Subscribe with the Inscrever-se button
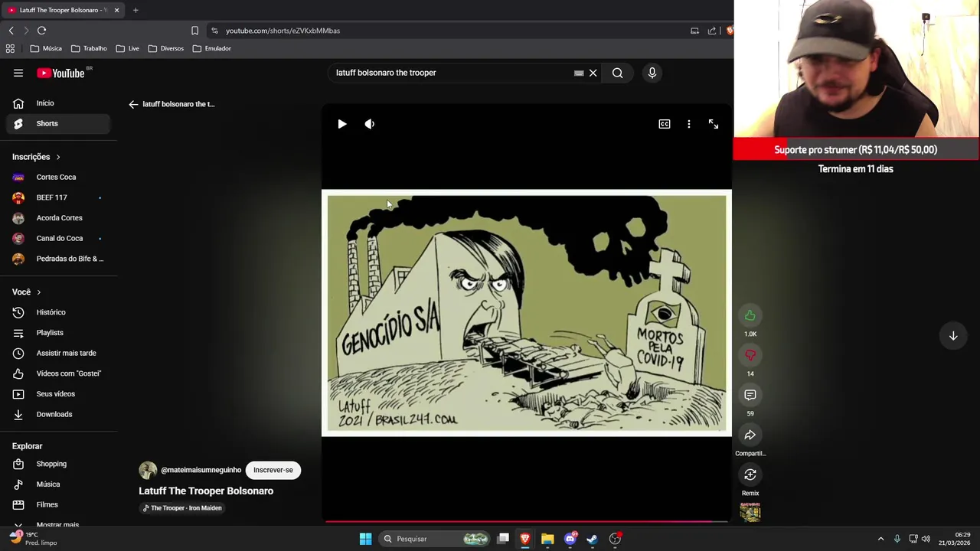Screen dimensions: 980x551 273,470
